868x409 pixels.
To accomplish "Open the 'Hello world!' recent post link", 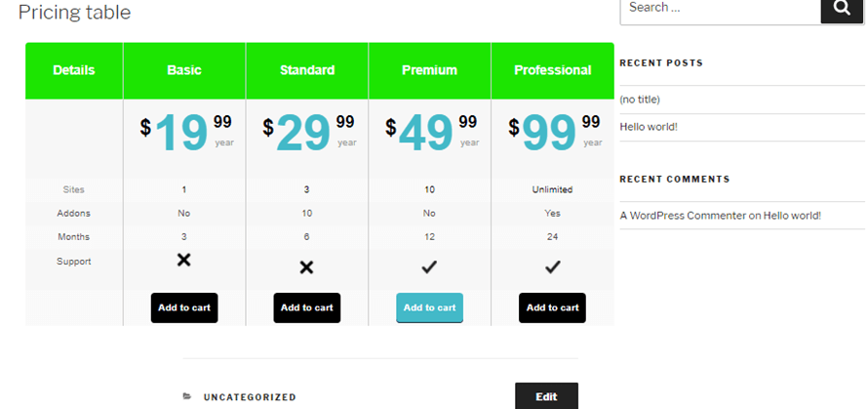I will point(649,127).
